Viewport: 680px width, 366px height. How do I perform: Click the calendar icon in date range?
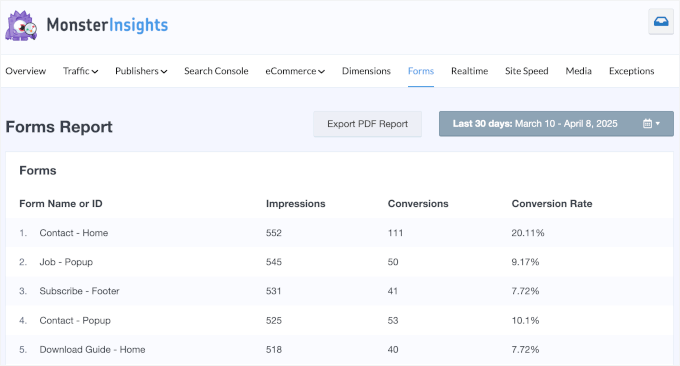(x=647, y=124)
